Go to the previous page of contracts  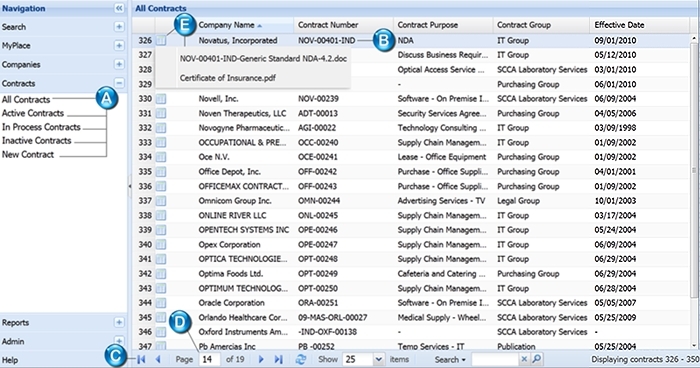pyautogui.click(x=158, y=359)
